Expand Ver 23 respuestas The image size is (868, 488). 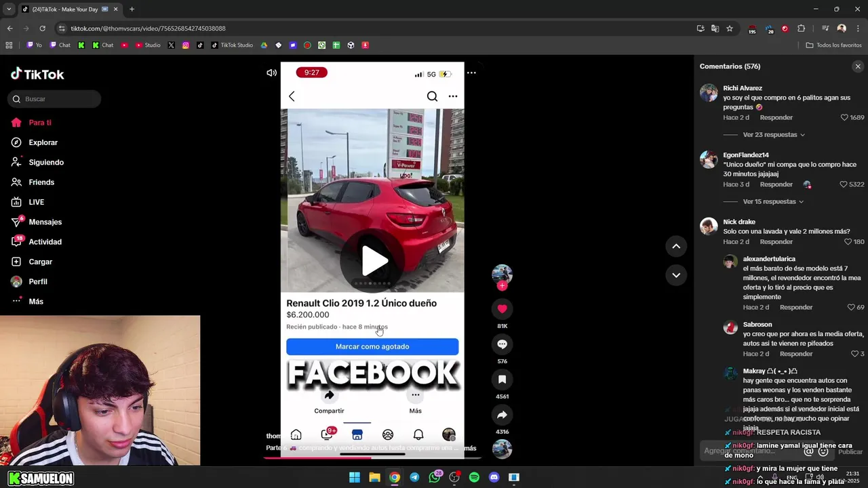[774, 135]
